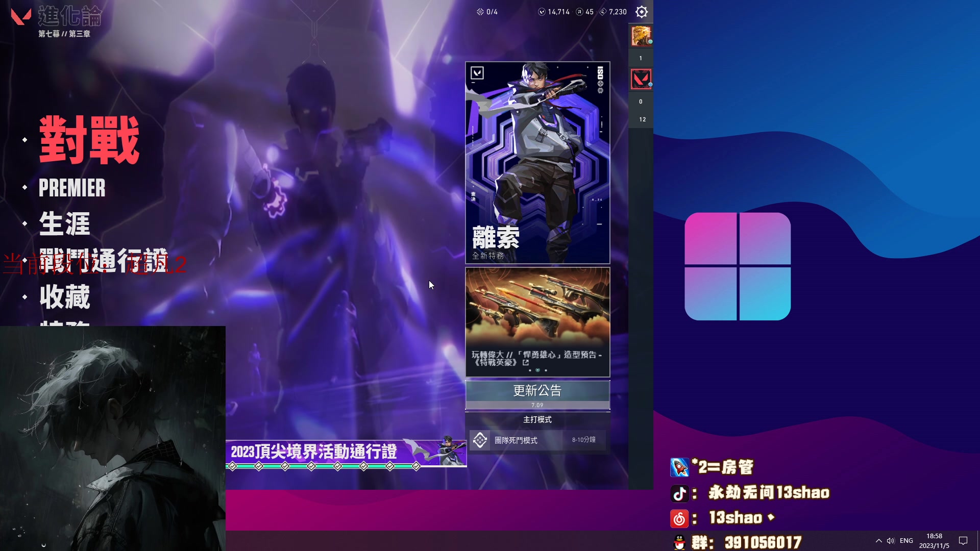Image resolution: width=980 pixels, height=551 pixels.
Task: Open the 戰鬥通行證 battle pass menu
Action: [x=104, y=260]
